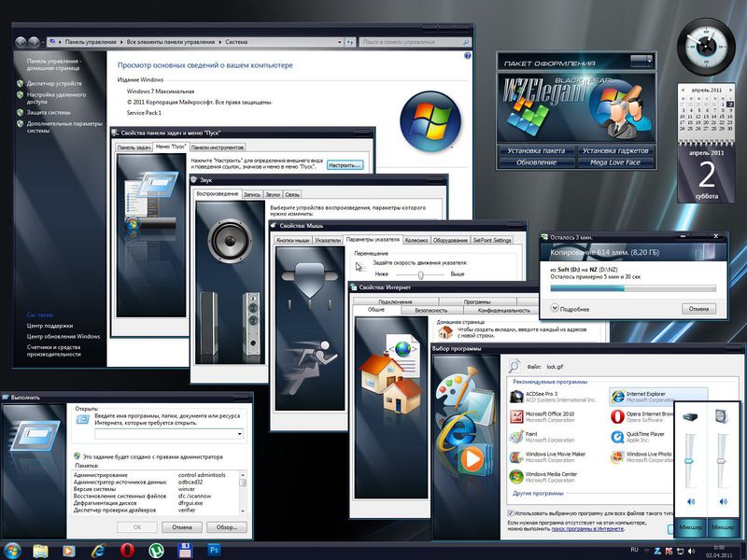Switch to the Указатели tab in Mouse properties
747x560 pixels.
coord(328,241)
